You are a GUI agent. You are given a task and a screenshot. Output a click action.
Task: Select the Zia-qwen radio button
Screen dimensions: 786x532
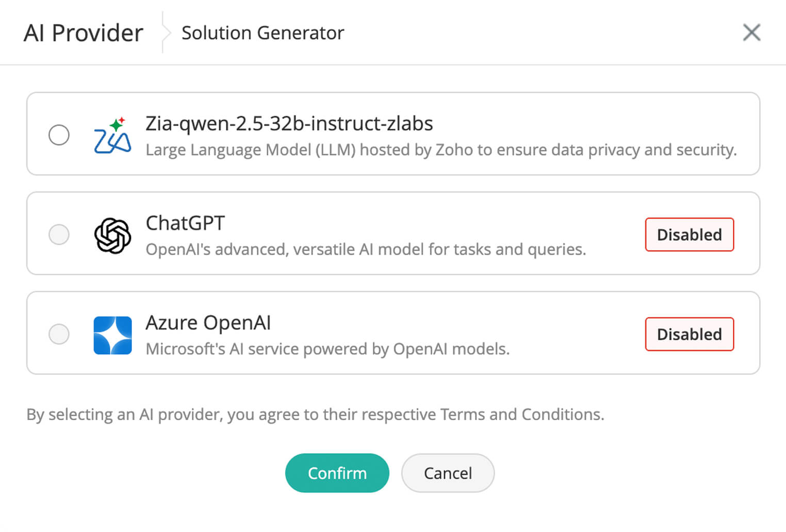59,135
